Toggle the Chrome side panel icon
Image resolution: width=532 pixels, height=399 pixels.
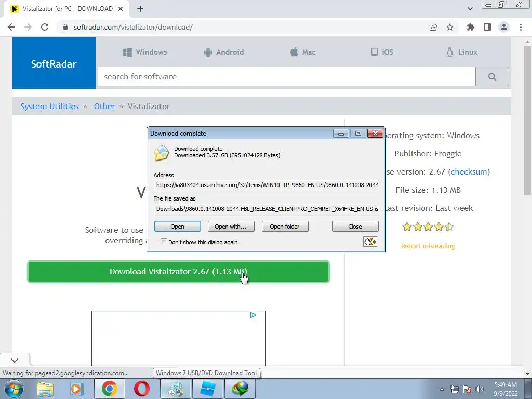pyautogui.click(x=487, y=27)
